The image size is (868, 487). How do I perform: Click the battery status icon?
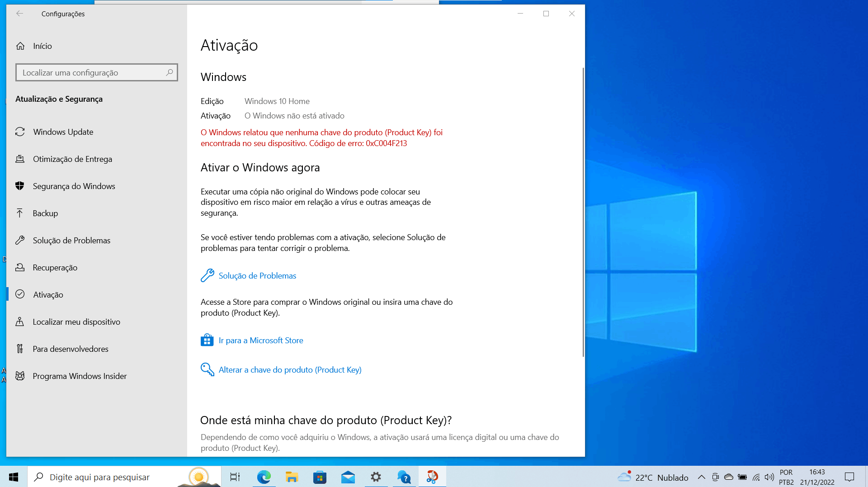point(742,477)
